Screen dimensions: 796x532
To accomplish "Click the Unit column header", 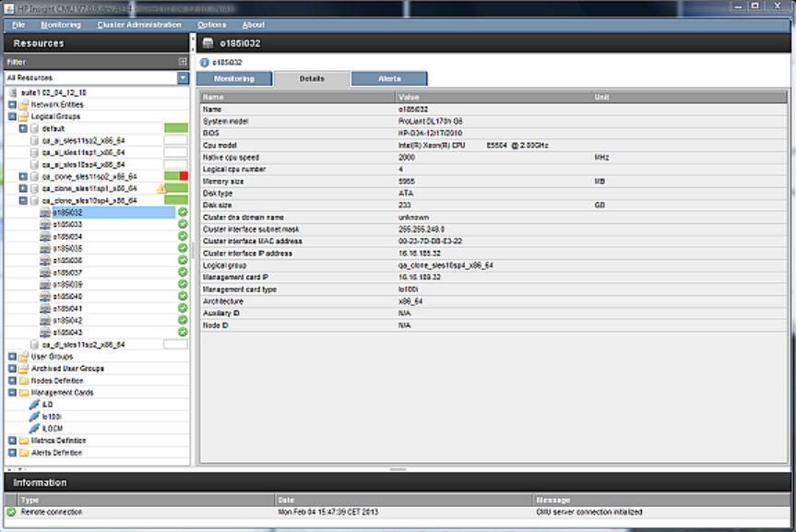I will (689, 97).
